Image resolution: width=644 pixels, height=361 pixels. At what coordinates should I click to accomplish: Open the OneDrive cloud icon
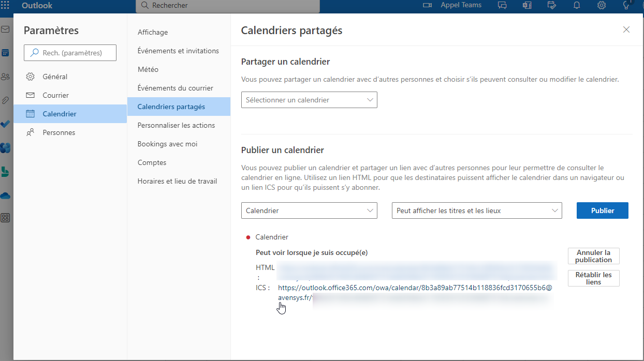pyautogui.click(x=5, y=196)
